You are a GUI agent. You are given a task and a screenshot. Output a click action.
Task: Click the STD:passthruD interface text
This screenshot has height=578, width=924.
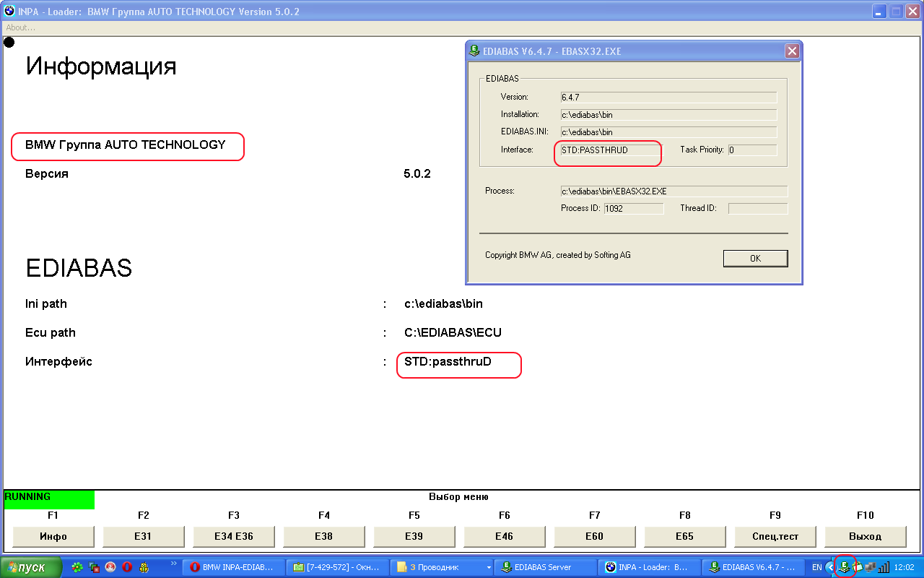tap(448, 361)
